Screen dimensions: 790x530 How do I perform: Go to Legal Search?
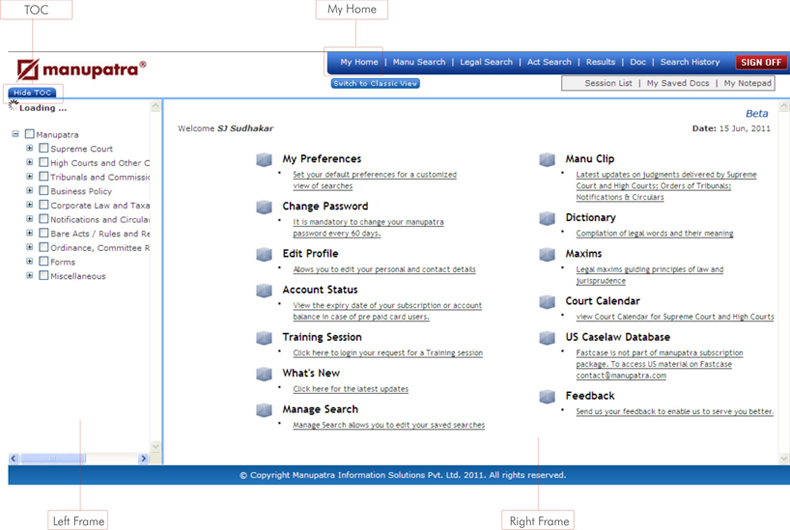click(x=486, y=62)
